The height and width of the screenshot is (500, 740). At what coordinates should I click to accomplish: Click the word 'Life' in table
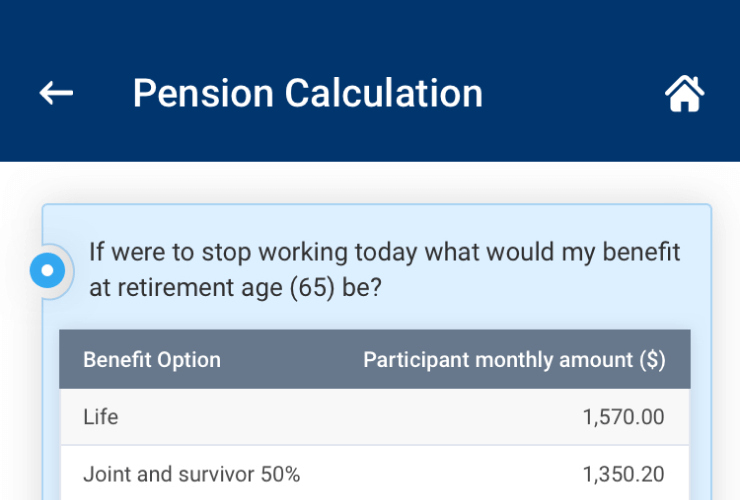click(x=101, y=417)
